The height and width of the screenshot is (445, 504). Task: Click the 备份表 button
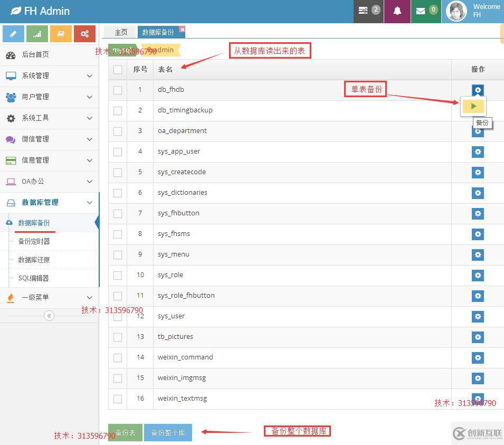coord(125,432)
